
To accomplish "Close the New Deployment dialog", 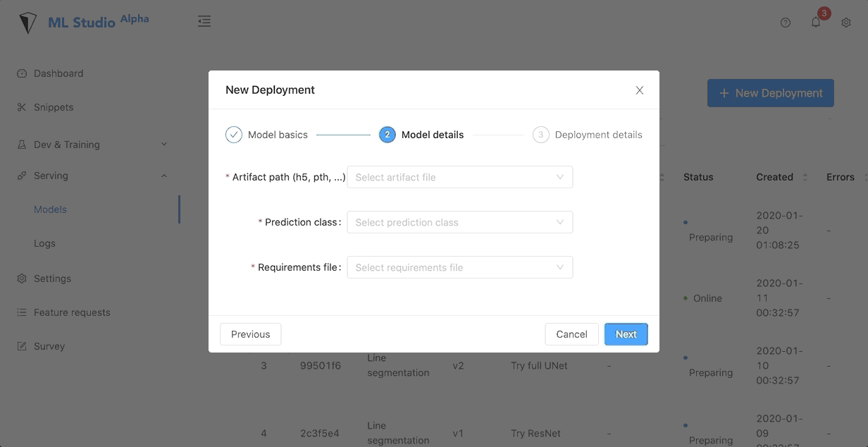I will [x=640, y=90].
